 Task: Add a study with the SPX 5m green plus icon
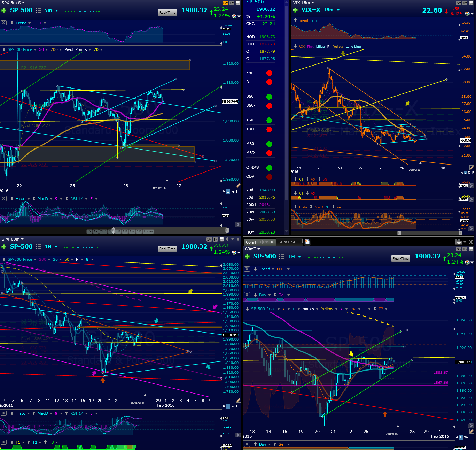coord(4,10)
